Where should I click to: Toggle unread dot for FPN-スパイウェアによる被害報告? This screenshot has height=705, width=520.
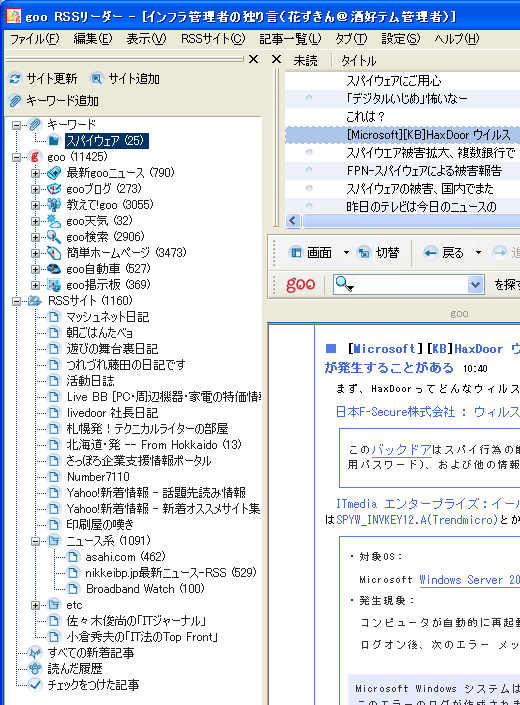(309, 170)
